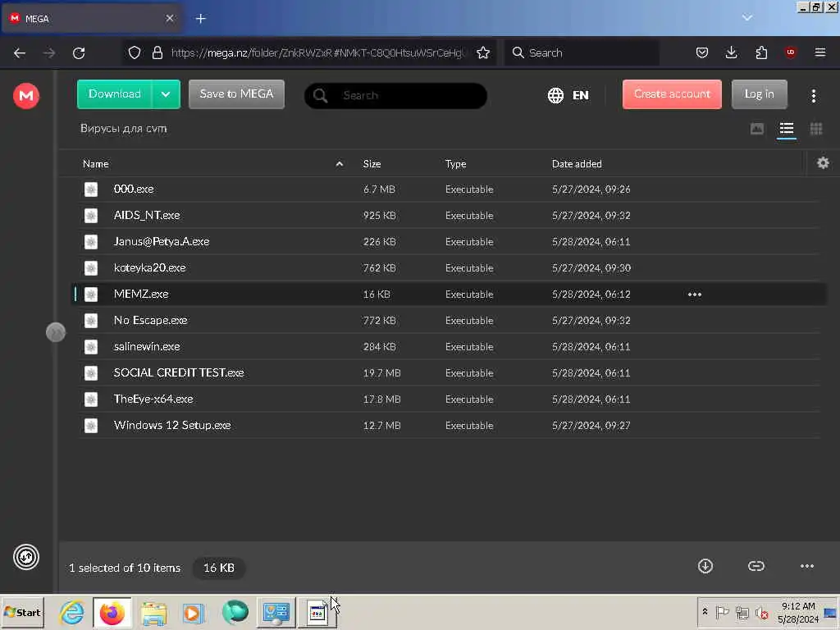Select salinewin.exe file
The height and width of the screenshot is (630, 840).
(x=450, y=347)
